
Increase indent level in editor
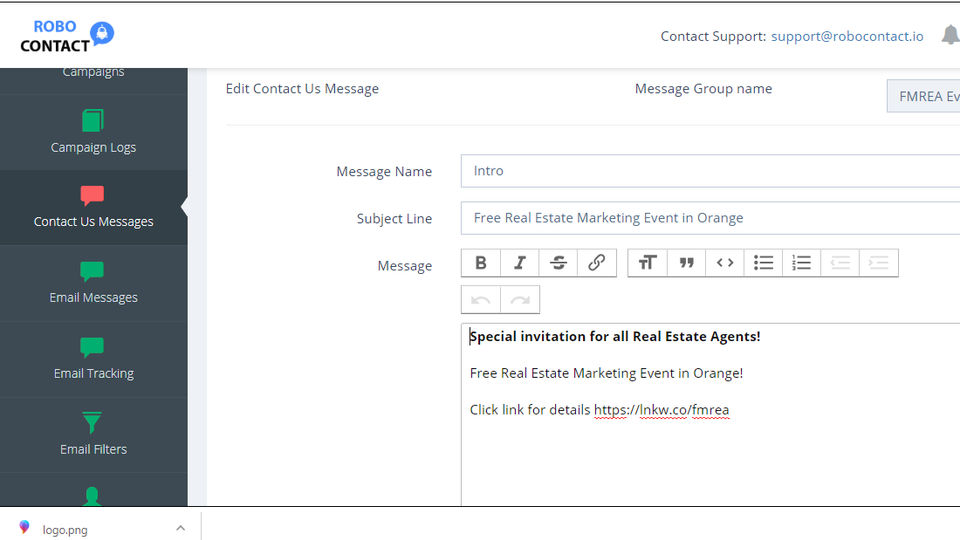[879, 263]
